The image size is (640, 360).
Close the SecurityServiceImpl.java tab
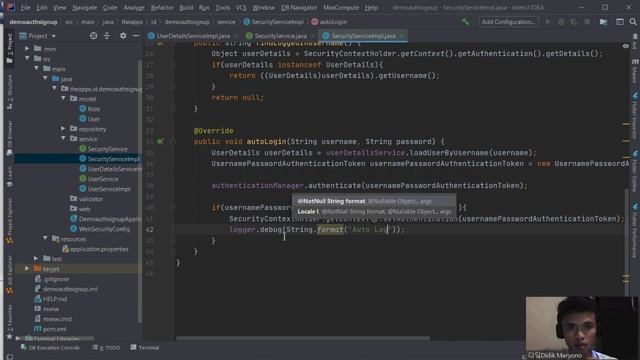click(402, 36)
